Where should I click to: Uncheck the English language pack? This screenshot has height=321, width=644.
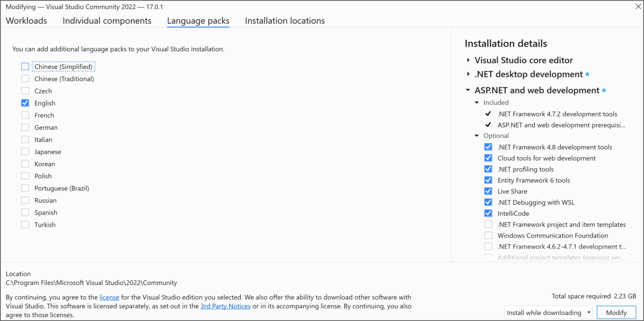point(25,103)
